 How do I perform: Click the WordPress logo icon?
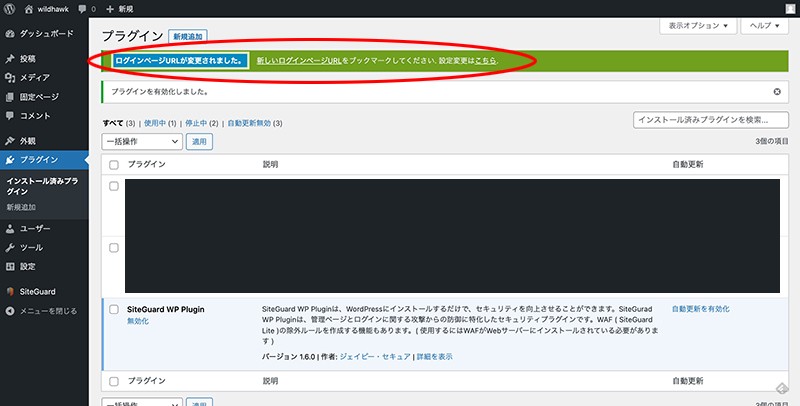pyautogui.click(x=10, y=9)
